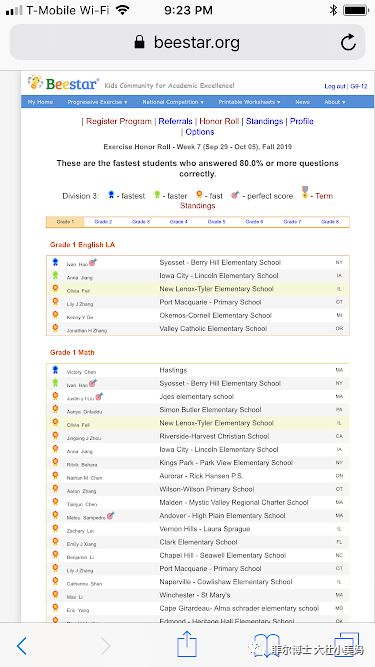Switch to the Grade 2 tab

click(x=103, y=222)
